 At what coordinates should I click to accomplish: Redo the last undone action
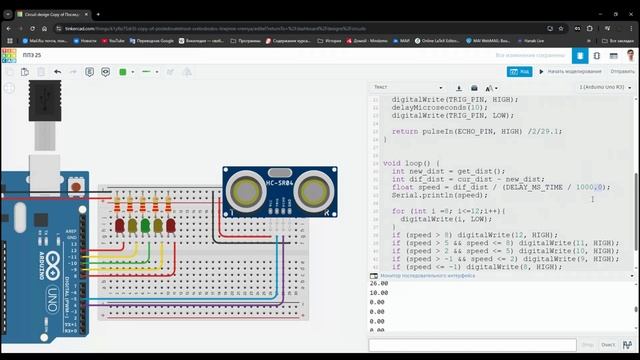coord(73,72)
